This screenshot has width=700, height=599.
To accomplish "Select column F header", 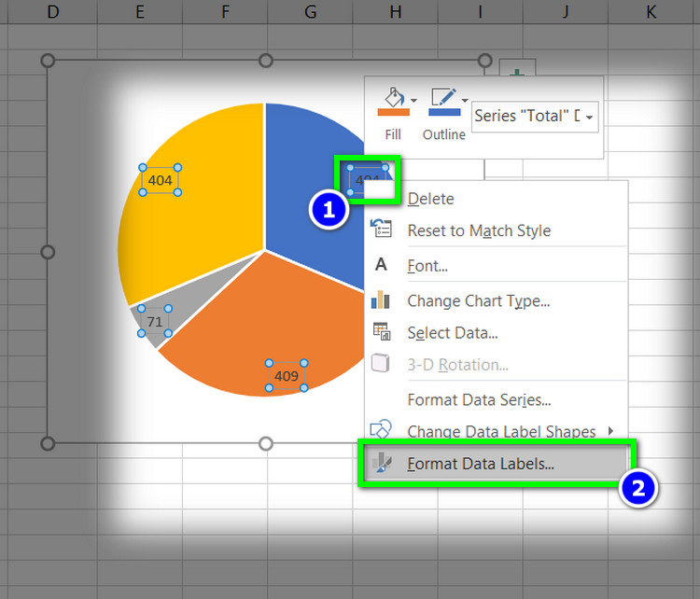I will [x=225, y=11].
